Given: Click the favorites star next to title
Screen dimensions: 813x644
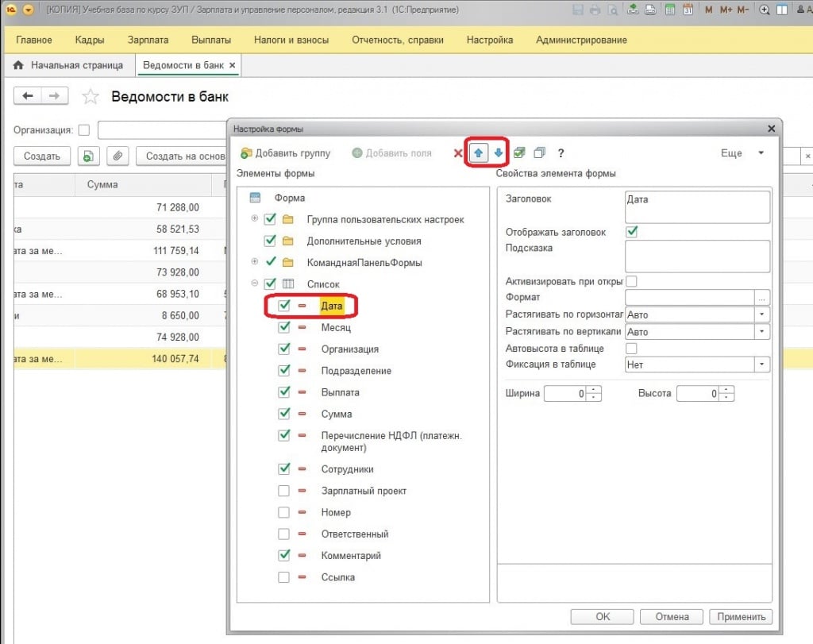Looking at the screenshot, I should pyautogui.click(x=91, y=97).
